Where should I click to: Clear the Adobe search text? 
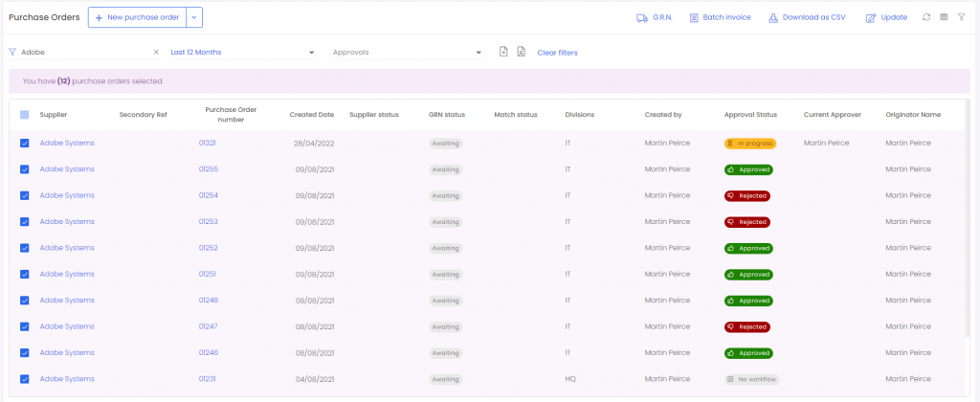pyautogui.click(x=156, y=53)
